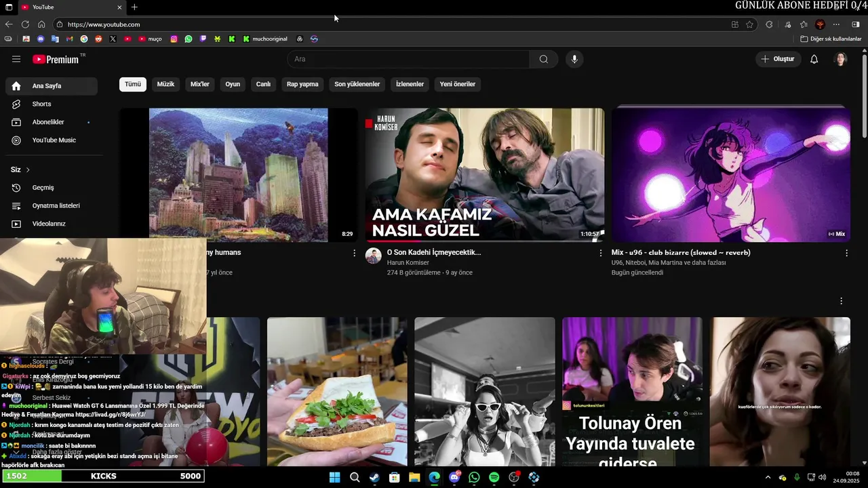Click the Oluştur create button
The height and width of the screenshot is (488, 868).
tap(778, 59)
